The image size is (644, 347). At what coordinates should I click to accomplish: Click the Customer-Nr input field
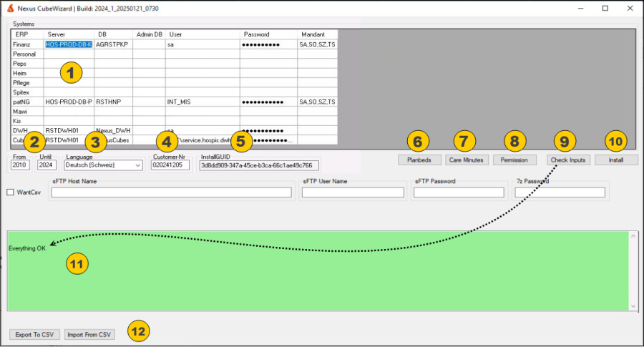170,165
